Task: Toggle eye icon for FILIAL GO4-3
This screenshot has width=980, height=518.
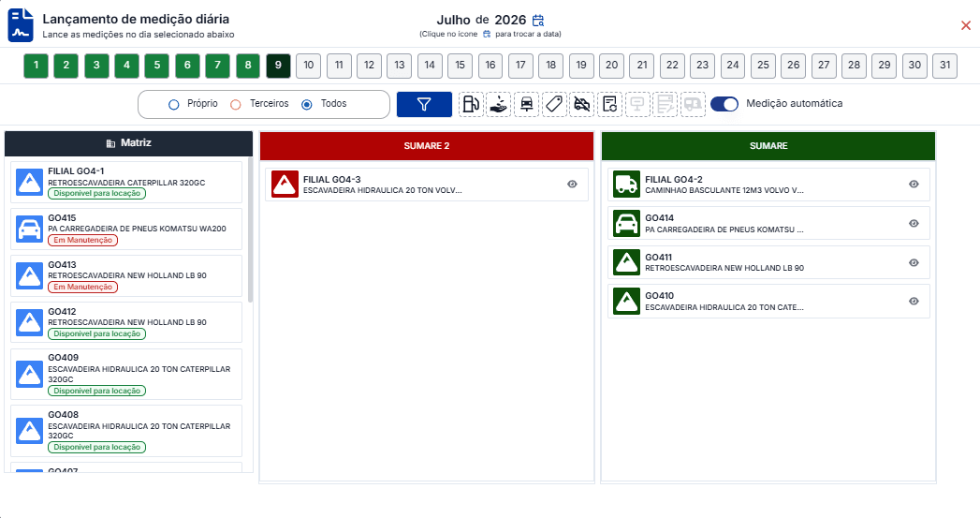Action: 572,184
